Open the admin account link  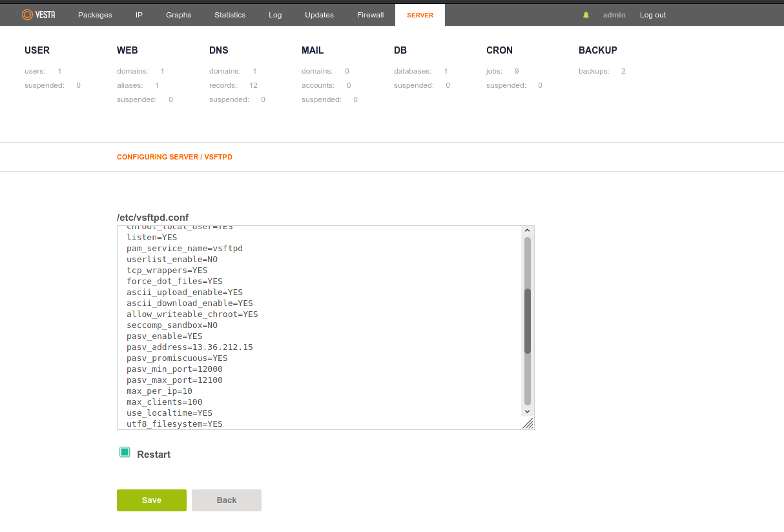pos(614,14)
